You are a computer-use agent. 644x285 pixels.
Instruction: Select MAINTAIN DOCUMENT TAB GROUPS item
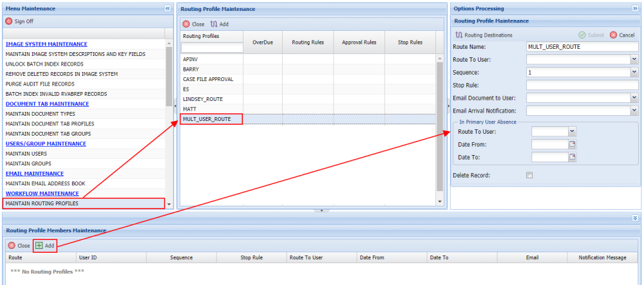[x=84, y=134]
